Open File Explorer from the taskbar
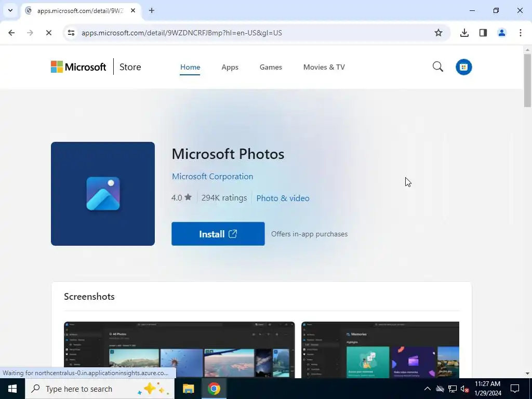Viewport: 532px width, 399px height. point(188,389)
